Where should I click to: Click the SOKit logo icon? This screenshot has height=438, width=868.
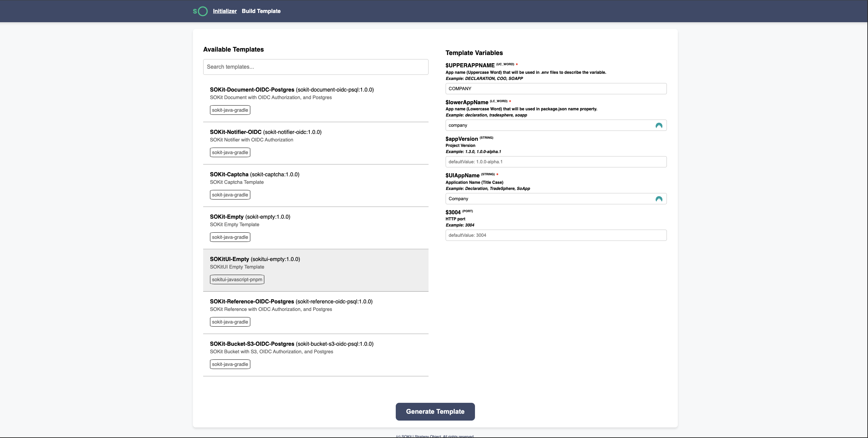(200, 11)
